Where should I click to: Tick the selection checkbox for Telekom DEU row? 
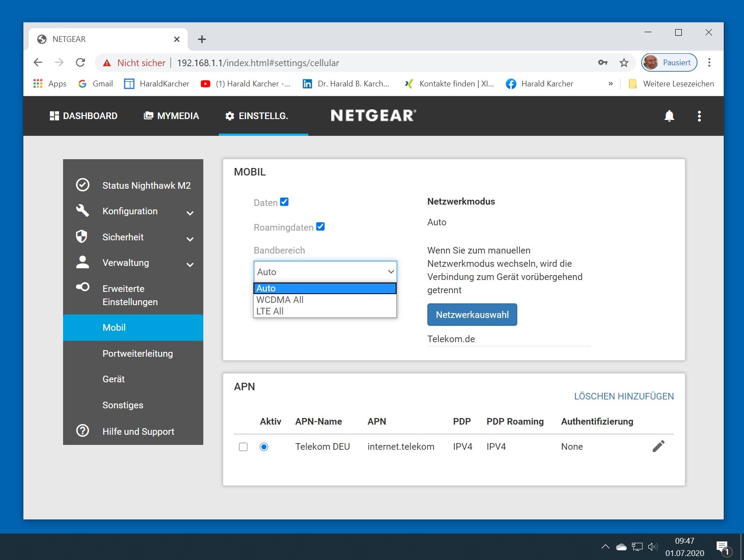click(x=243, y=447)
